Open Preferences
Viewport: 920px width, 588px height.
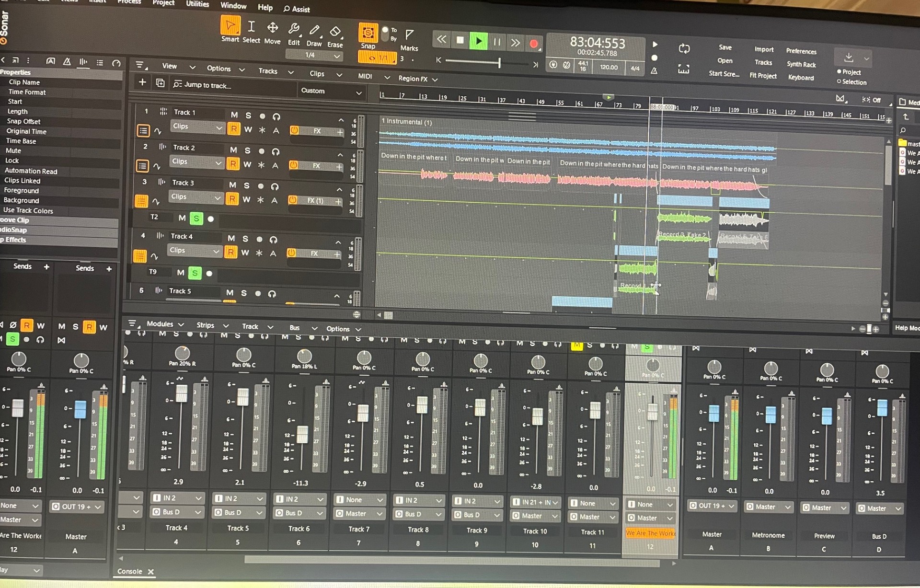point(801,51)
